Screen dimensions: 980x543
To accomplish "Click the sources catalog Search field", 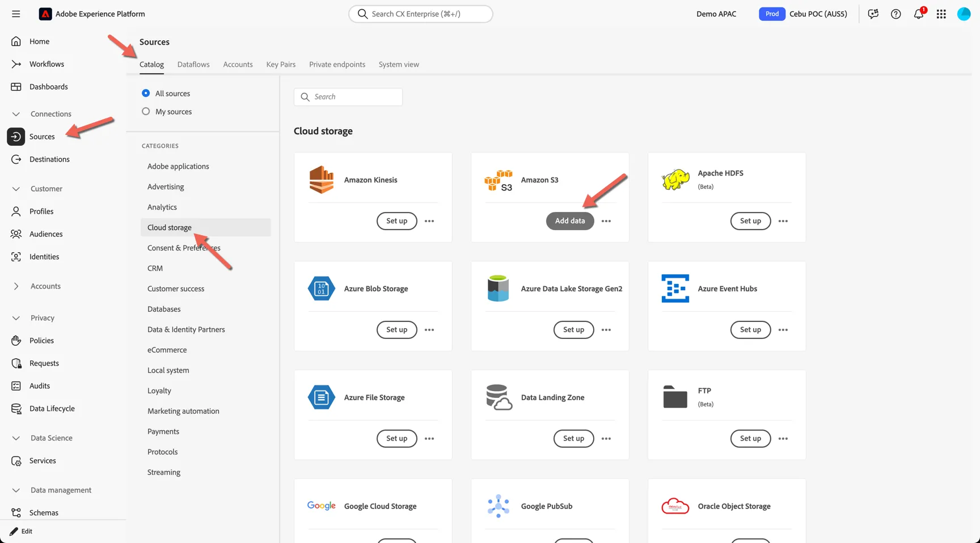I will (x=348, y=97).
